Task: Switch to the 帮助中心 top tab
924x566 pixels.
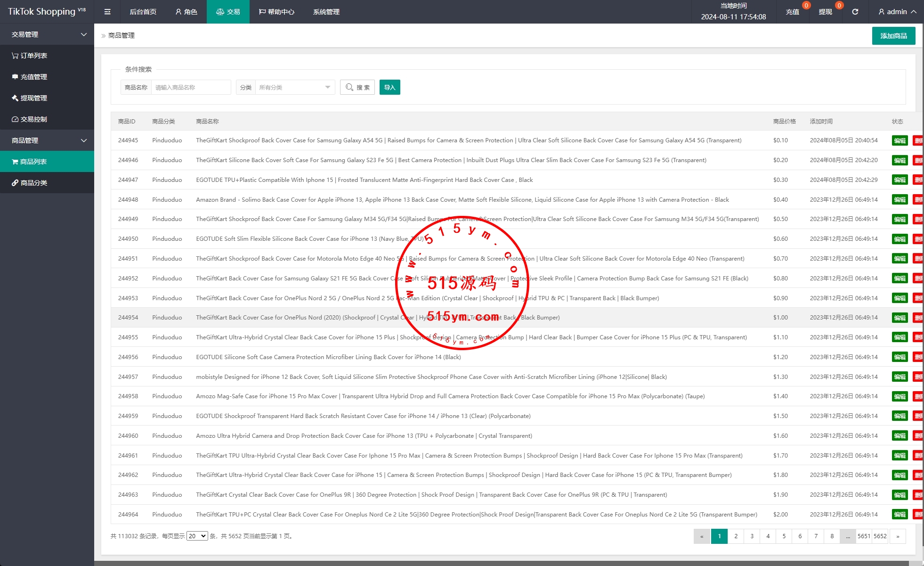Action: 276,12
